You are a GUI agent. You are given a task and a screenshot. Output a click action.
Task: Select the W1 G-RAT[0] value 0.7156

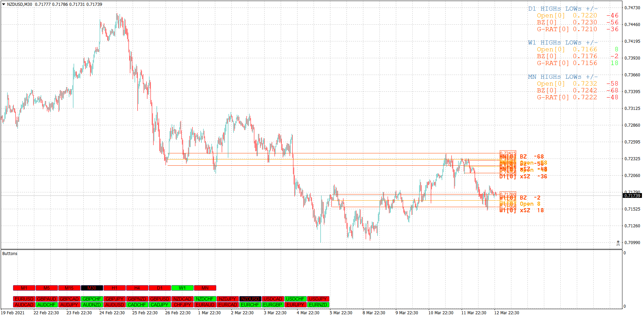585,63
